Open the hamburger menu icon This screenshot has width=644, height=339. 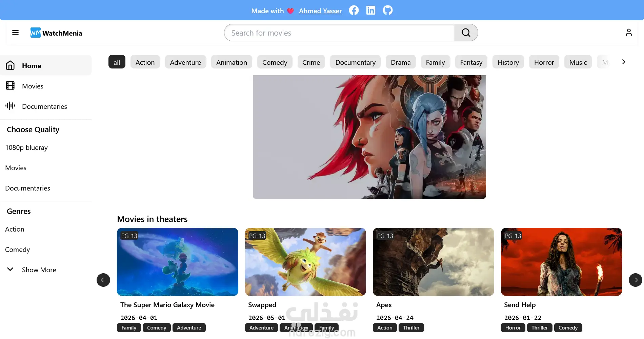pos(15,33)
